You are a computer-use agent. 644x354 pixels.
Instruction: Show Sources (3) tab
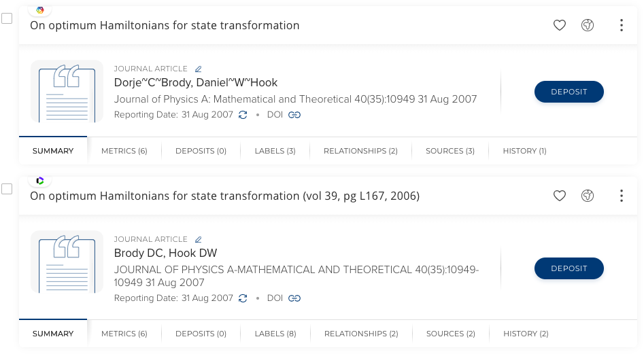point(450,151)
